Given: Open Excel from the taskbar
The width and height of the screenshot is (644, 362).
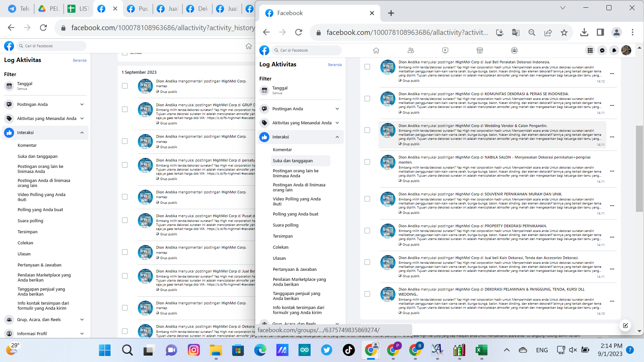Looking at the screenshot, I should click(482, 350).
